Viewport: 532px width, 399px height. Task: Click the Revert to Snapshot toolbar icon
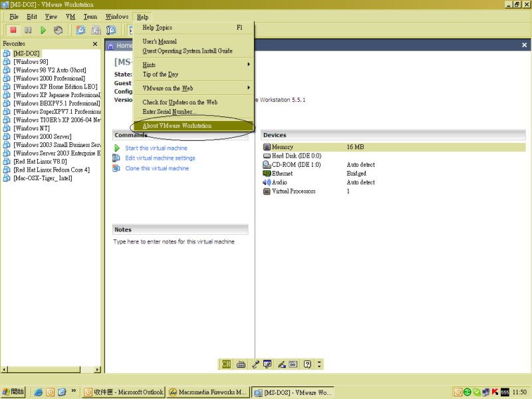click(96, 30)
